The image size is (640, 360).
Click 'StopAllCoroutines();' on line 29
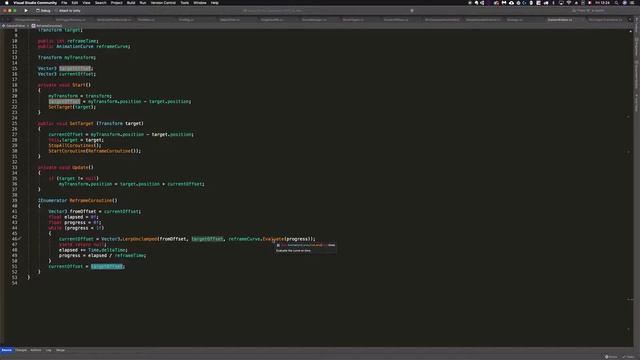point(75,145)
